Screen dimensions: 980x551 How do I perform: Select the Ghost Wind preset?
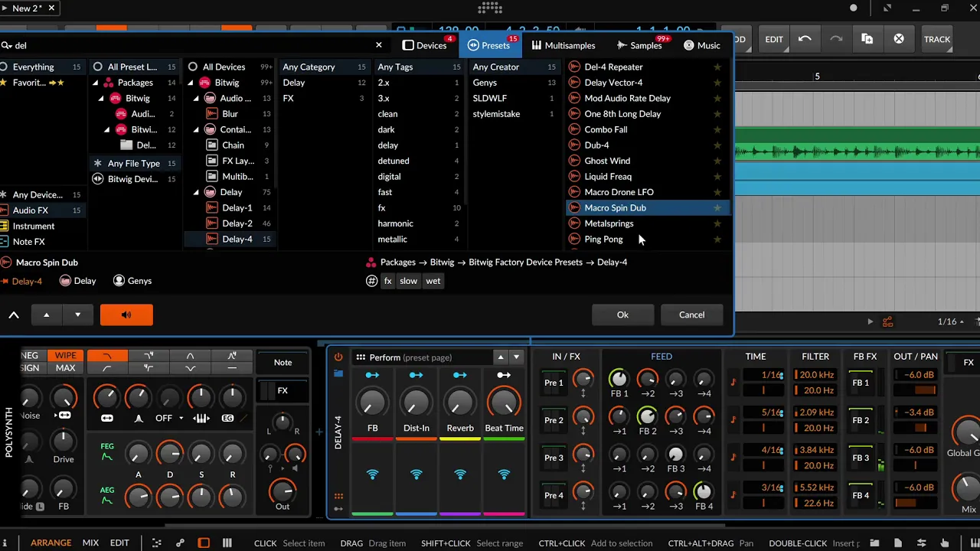[x=607, y=161]
